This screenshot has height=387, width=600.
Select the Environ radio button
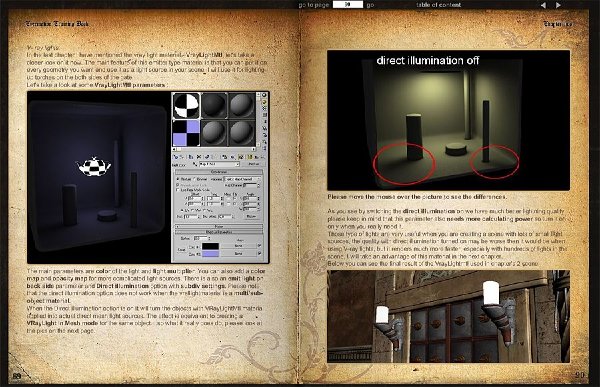[x=195, y=179]
